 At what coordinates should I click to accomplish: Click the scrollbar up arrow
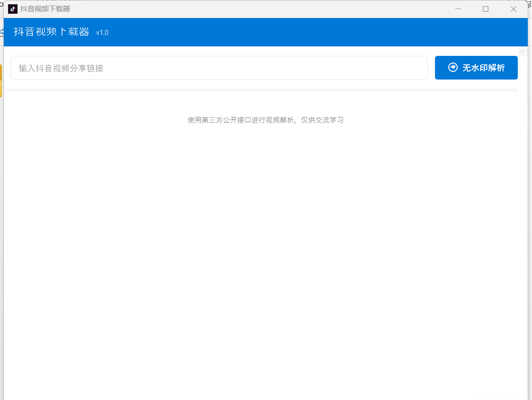tap(522, 52)
